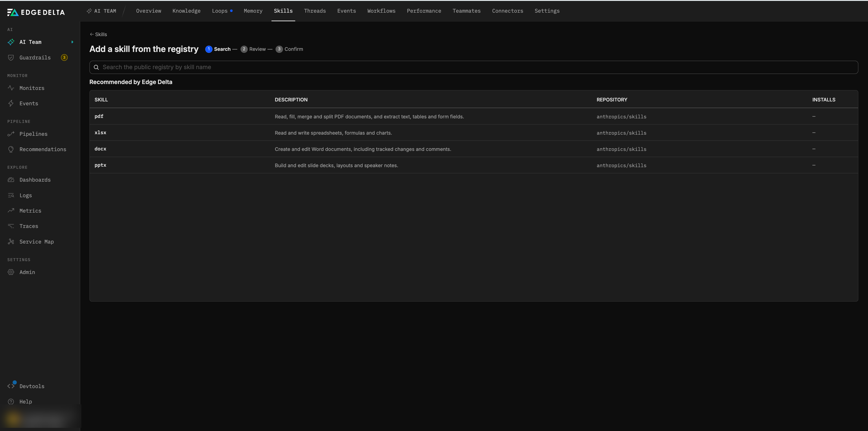Click the AI Team sparkle icon in sidebar

coord(11,42)
